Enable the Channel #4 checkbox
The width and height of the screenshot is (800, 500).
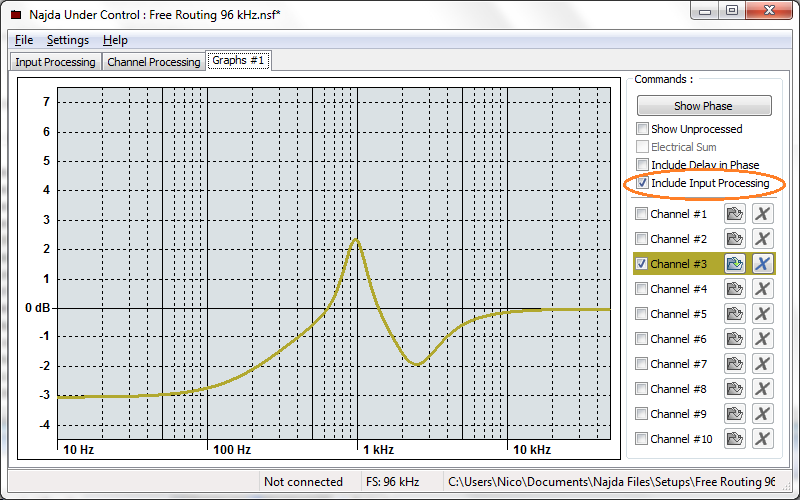(641, 289)
